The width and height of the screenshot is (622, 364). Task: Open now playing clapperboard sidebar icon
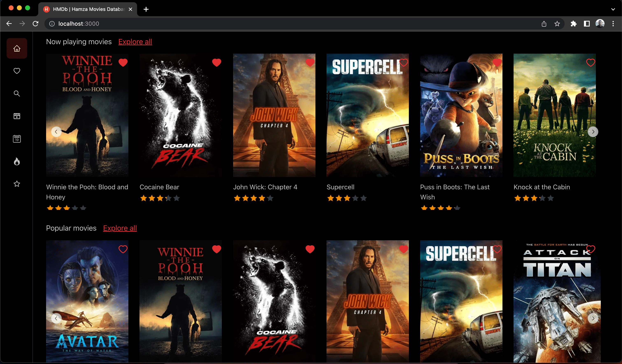click(17, 116)
